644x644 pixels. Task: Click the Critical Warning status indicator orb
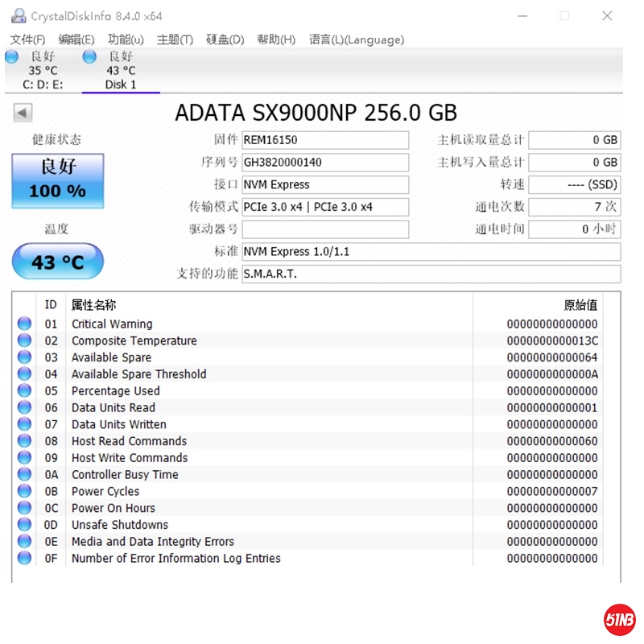(x=24, y=324)
